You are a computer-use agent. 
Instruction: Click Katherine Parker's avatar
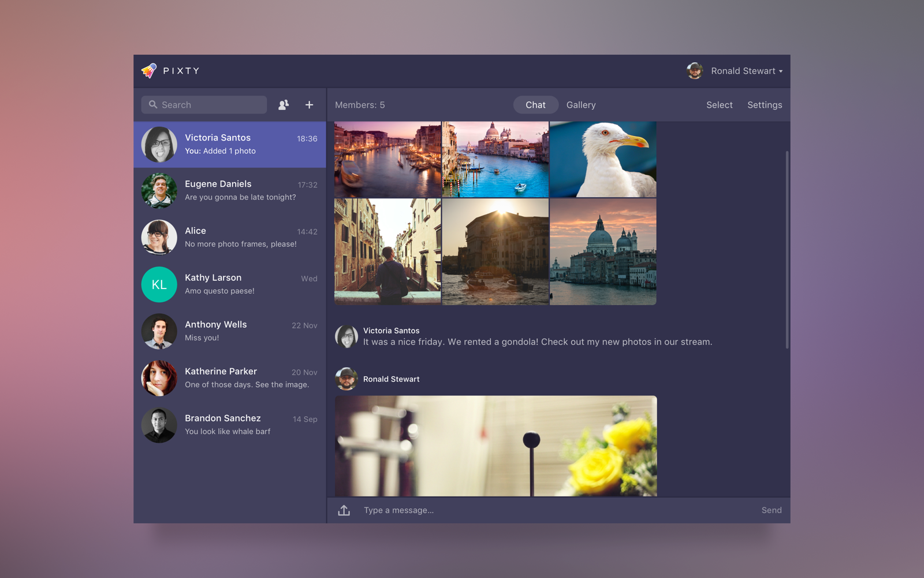pos(159,378)
